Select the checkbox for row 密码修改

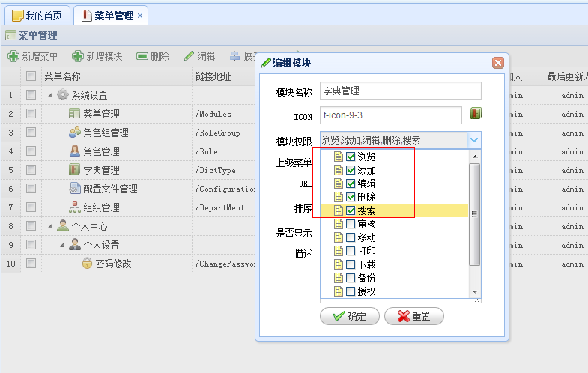[31, 264]
